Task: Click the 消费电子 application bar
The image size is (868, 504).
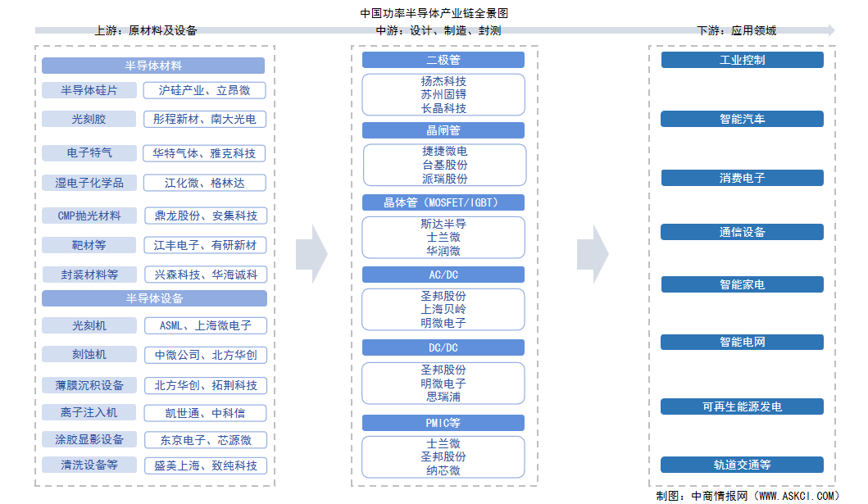Action: click(743, 178)
